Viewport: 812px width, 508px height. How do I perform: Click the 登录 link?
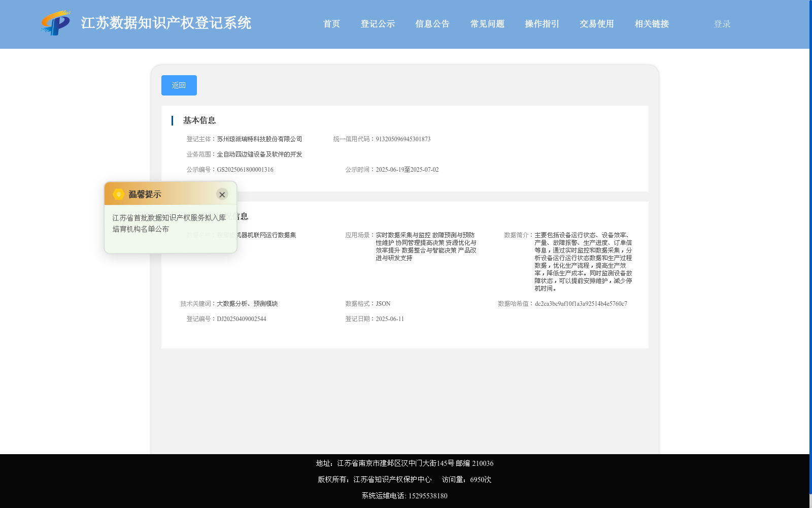click(722, 24)
